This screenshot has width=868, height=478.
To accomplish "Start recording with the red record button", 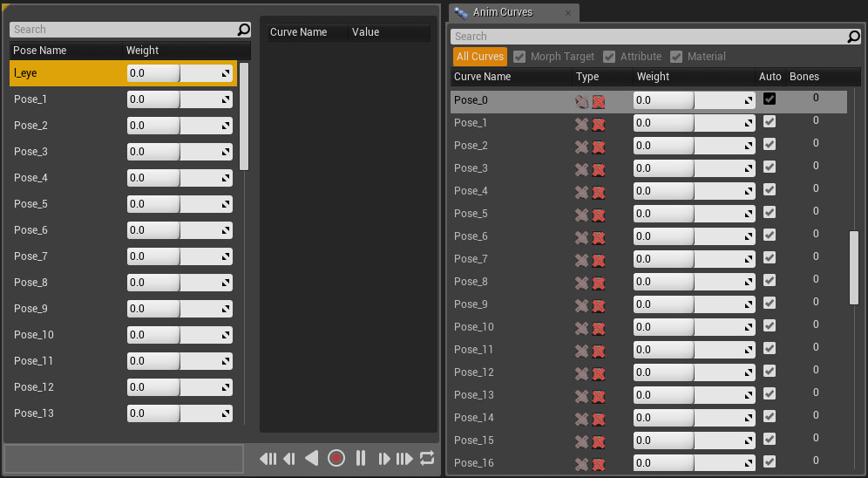I will [x=336, y=458].
